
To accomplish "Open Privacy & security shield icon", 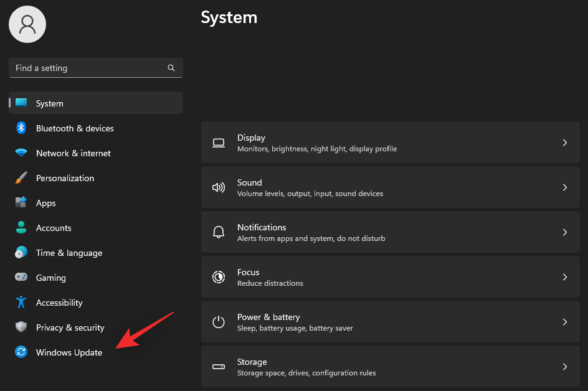I will click(21, 327).
